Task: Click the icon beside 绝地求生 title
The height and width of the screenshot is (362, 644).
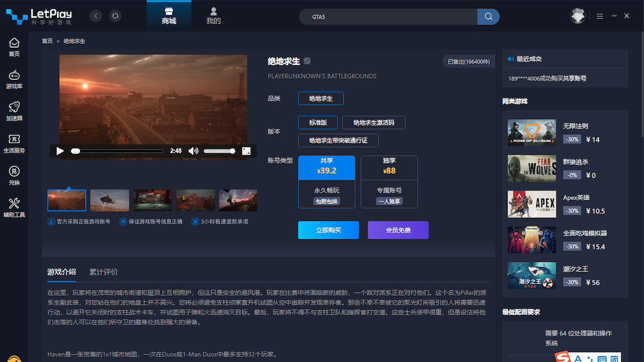Action: pyautogui.click(x=307, y=61)
